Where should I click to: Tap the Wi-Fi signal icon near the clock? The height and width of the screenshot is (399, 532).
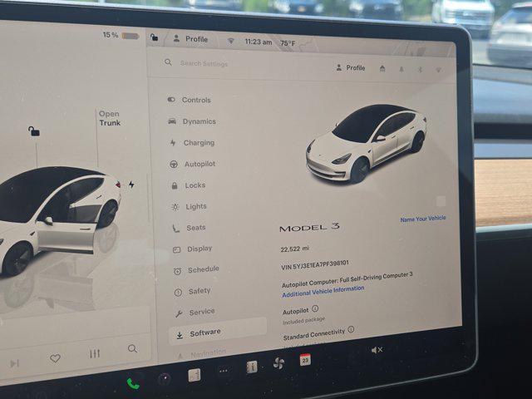pos(231,41)
